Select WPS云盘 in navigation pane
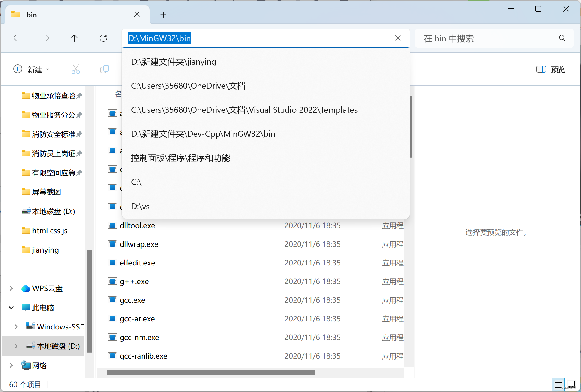 (x=42, y=288)
